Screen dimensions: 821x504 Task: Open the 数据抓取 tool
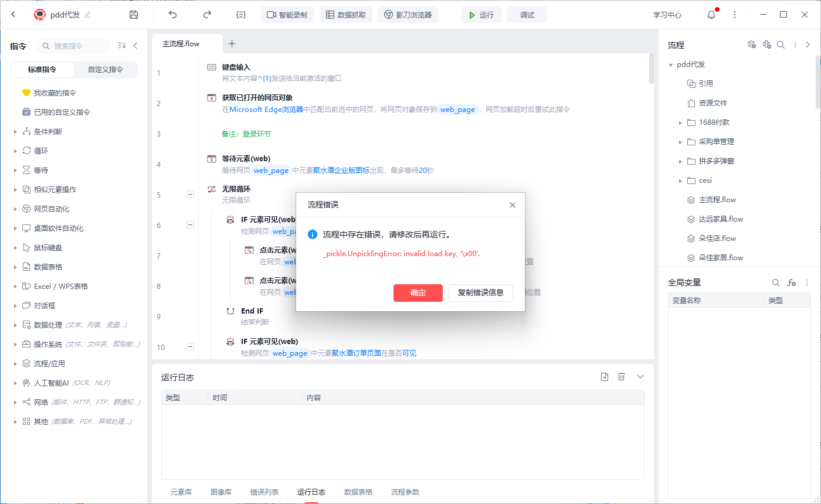(346, 15)
